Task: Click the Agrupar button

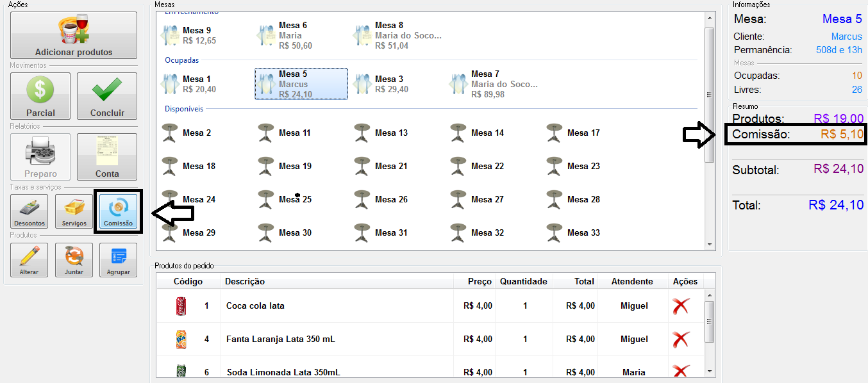Action: (x=119, y=260)
